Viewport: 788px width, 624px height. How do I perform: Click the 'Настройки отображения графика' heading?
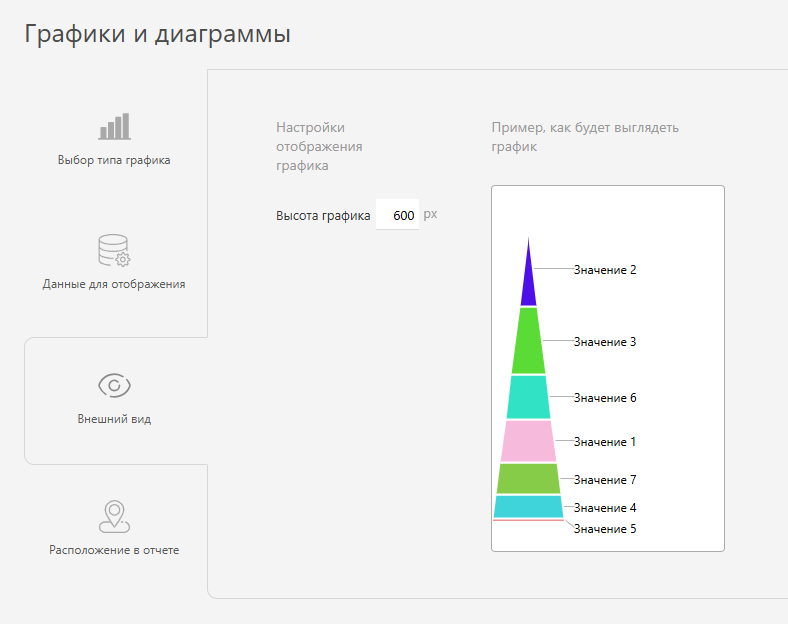319,146
